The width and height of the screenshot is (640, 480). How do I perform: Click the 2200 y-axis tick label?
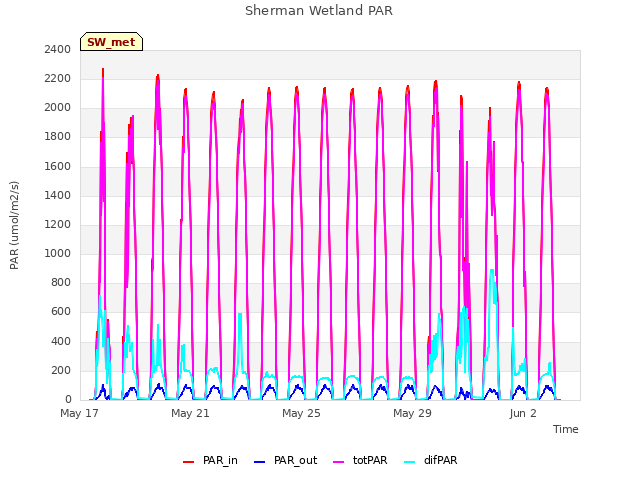click(x=58, y=78)
